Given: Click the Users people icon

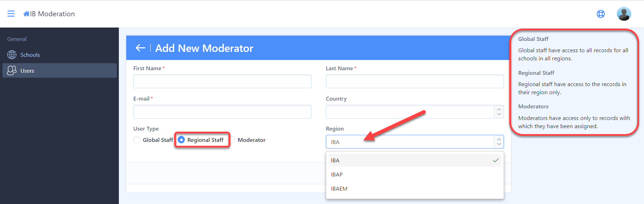Looking at the screenshot, I should click(12, 71).
